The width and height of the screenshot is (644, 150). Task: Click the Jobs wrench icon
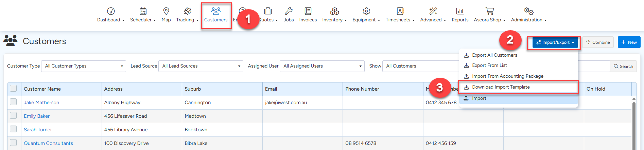[289, 11]
